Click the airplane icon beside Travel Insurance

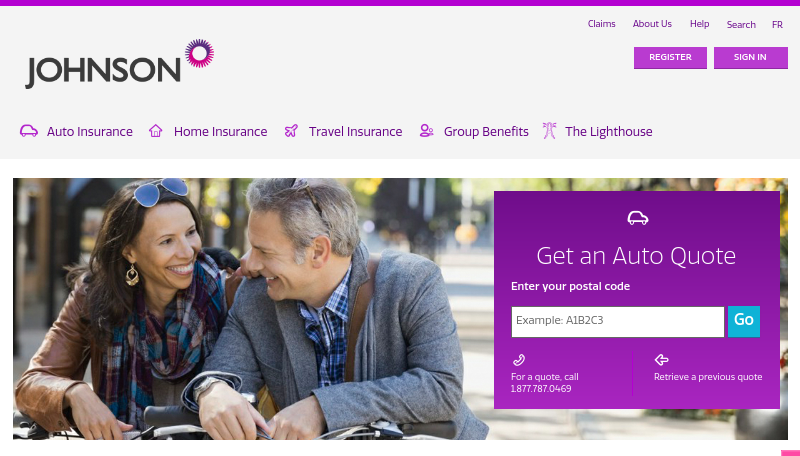tap(291, 131)
